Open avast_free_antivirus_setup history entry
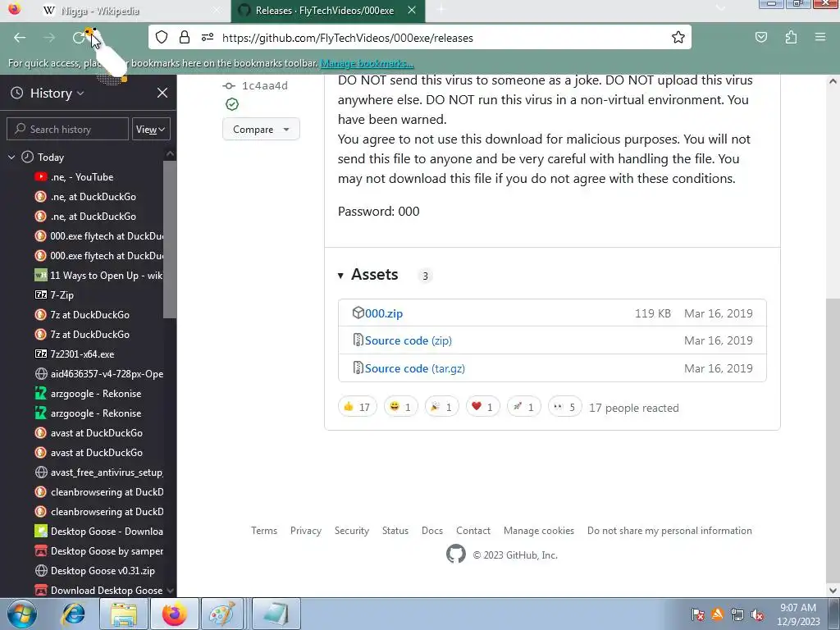The width and height of the screenshot is (840, 630). click(x=98, y=472)
